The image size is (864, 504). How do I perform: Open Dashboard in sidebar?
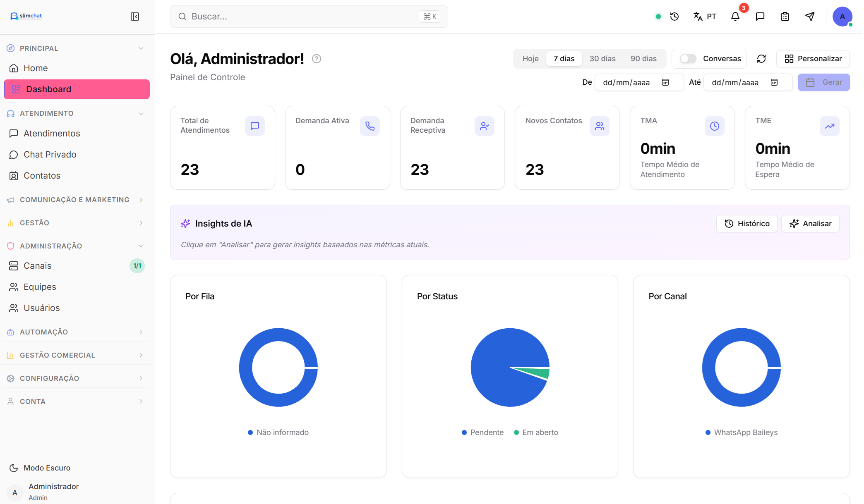click(x=77, y=89)
